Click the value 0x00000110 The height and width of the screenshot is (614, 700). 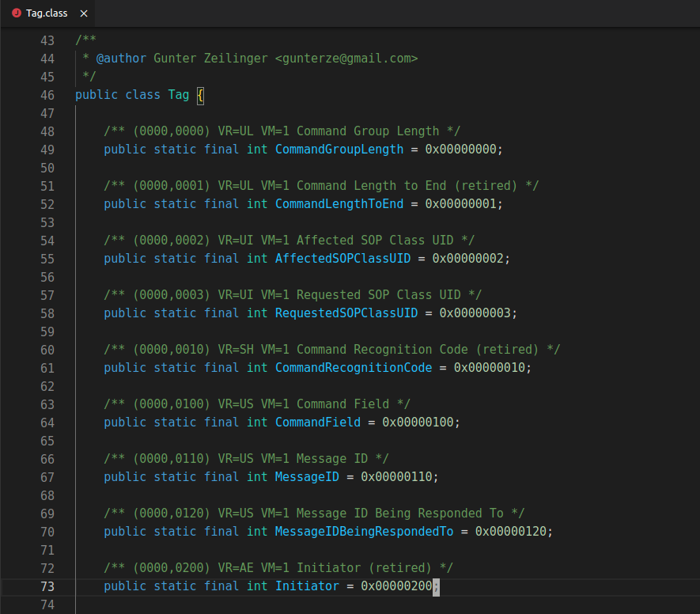(396, 476)
